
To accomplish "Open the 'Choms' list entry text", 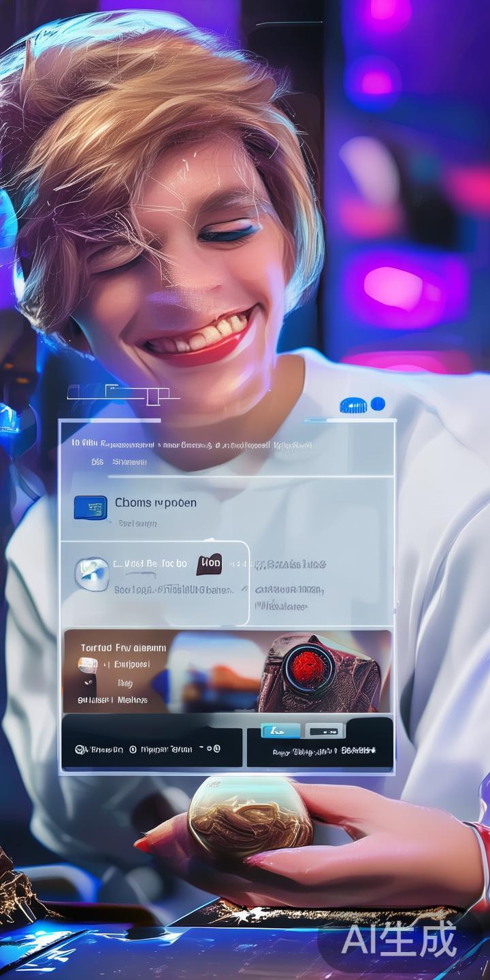I will point(155,503).
